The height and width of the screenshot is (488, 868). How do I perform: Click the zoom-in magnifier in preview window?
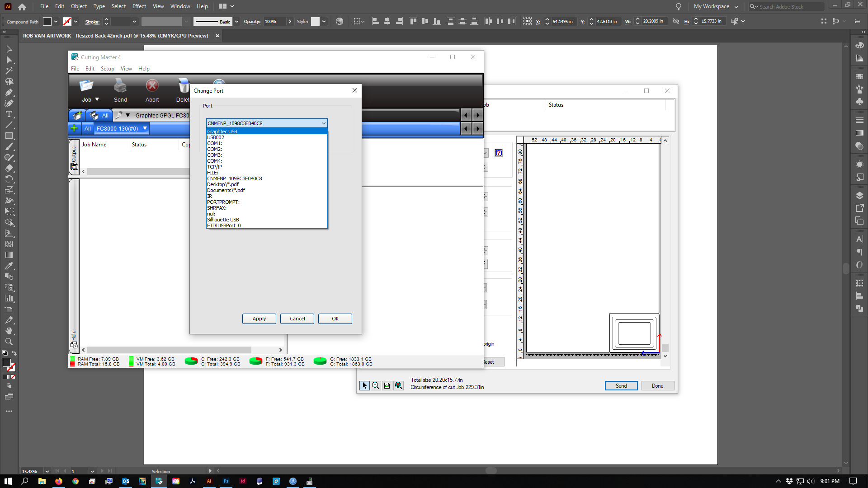click(376, 385)
